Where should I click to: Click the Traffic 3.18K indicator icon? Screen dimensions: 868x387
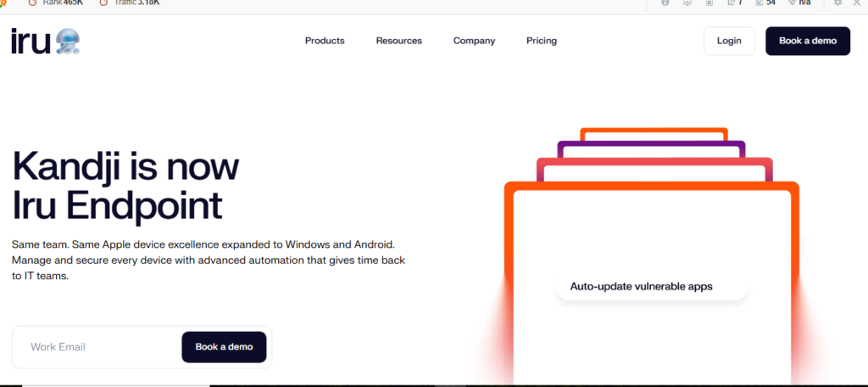point(103,3)
